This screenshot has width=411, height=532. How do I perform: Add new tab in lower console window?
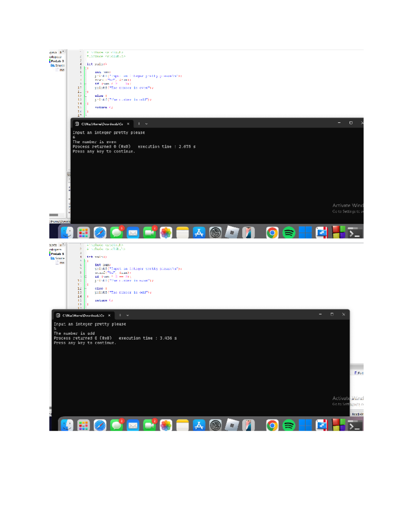[x=120, y=316]
